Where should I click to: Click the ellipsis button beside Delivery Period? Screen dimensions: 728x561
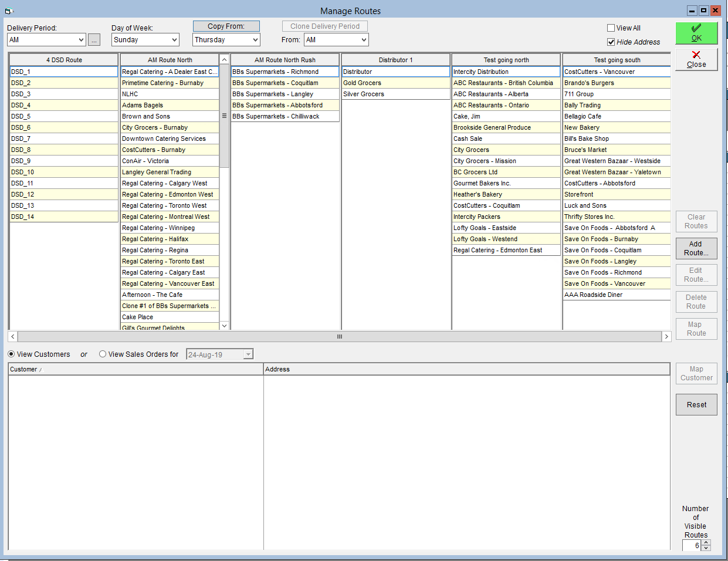[94, 39]
